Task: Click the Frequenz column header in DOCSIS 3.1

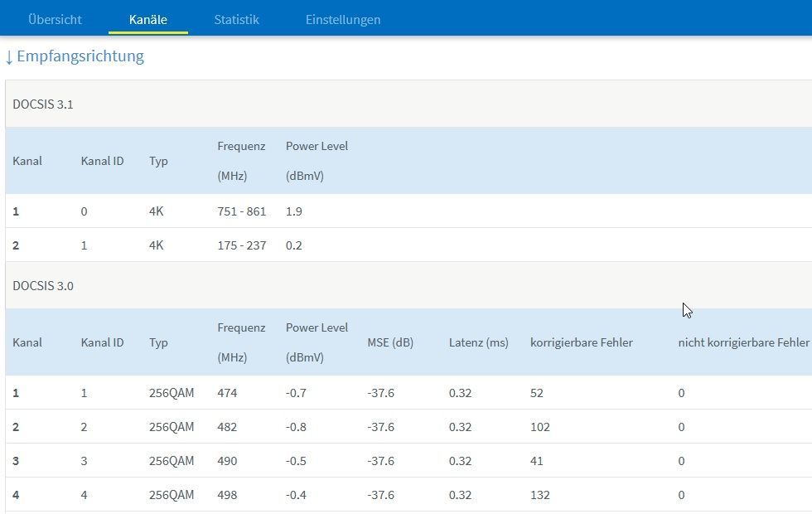Action: 241,160
